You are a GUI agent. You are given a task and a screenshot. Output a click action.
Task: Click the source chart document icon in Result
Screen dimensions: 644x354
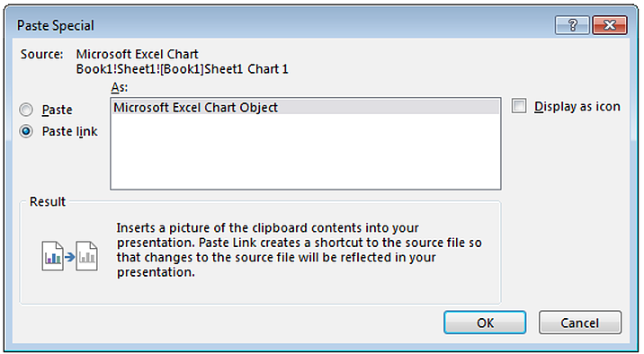point(52,256)
